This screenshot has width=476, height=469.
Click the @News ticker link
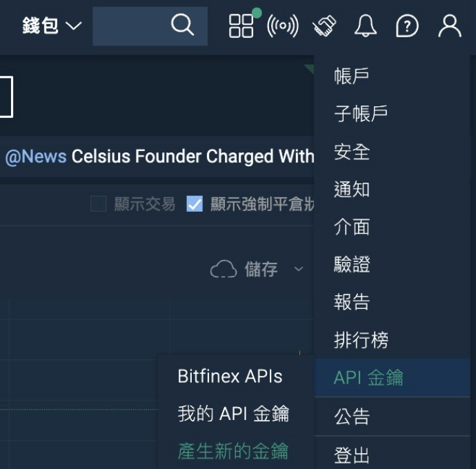36,157
